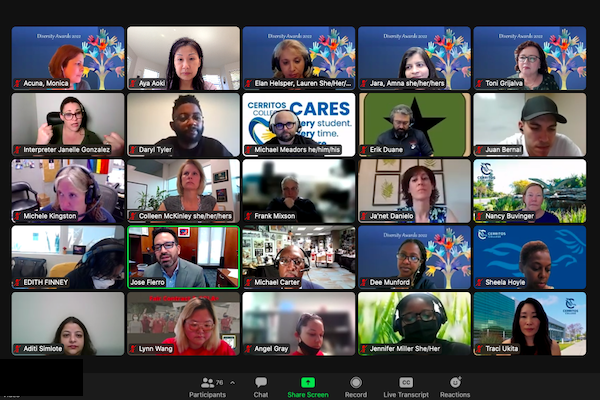This screenshot has height=400, width=600.
Task: Select Jose Fierro's highlighted video tile
Action: [183, 257]
